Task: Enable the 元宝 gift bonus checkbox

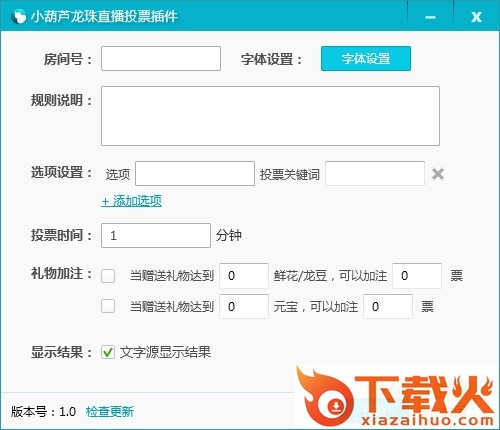Action: (108, 306)
